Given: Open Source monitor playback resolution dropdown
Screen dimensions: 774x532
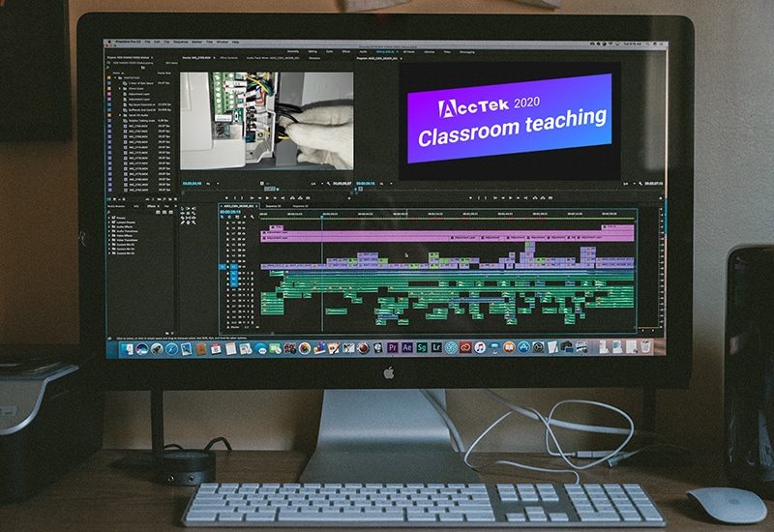Looking at the screenshot, I should (x=317, y=184).
